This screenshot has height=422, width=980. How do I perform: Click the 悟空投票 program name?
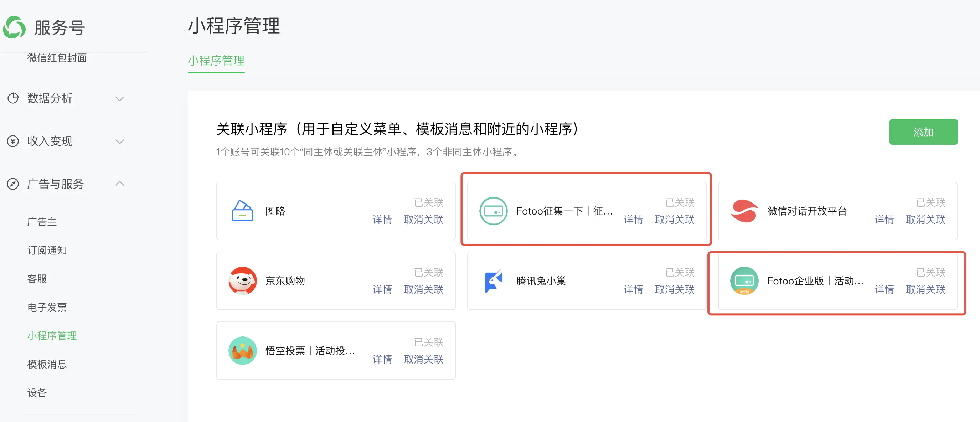coord(310,350)
